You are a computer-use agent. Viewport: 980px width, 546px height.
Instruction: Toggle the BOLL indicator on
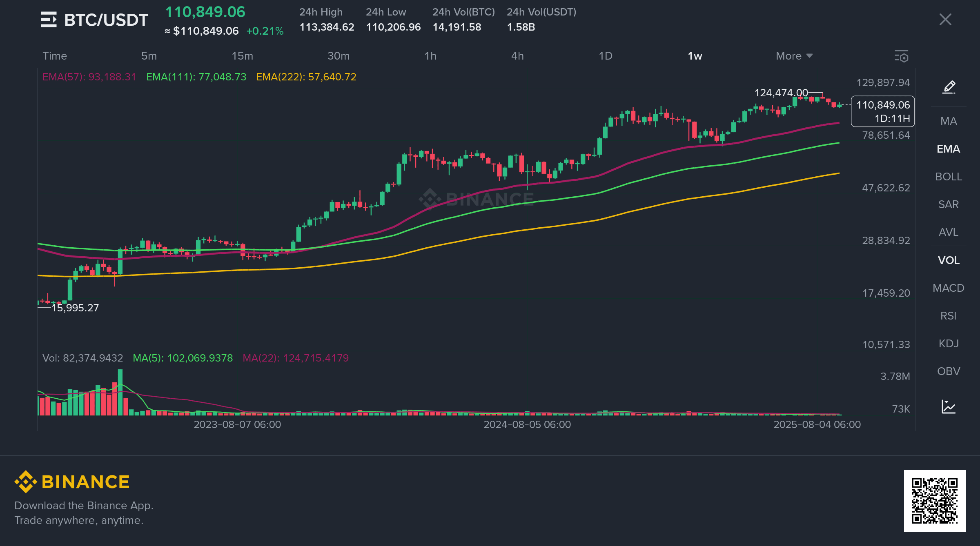[948, 177]
